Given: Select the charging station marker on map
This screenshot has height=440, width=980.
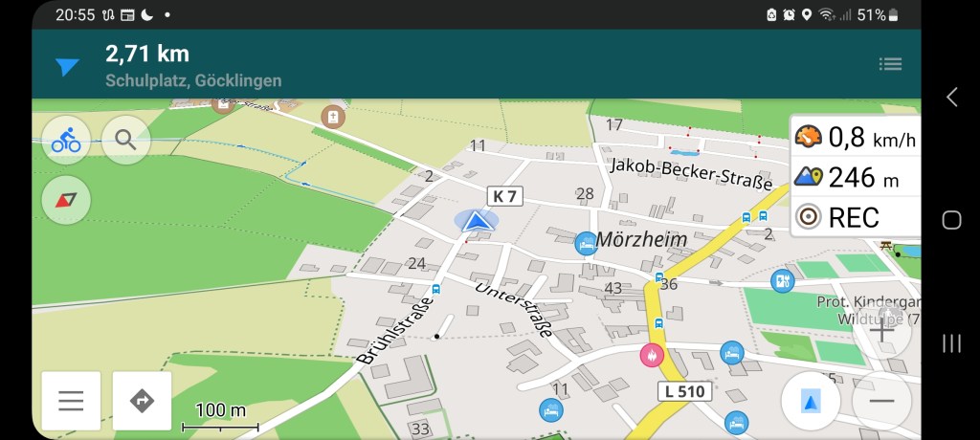Looking at the screenshot, I should pos(783,280).
